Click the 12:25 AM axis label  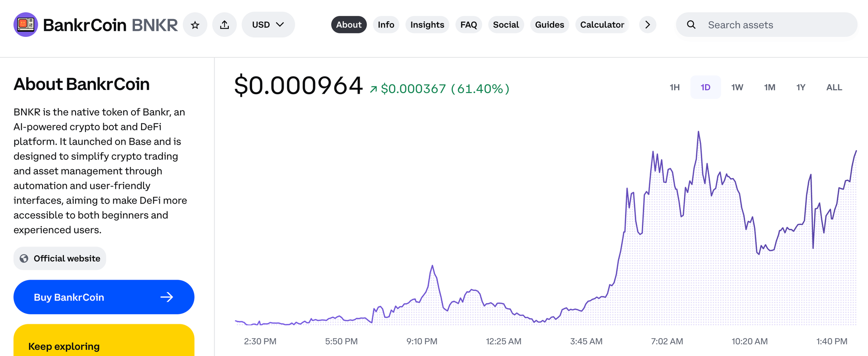(x=503, y=341)
